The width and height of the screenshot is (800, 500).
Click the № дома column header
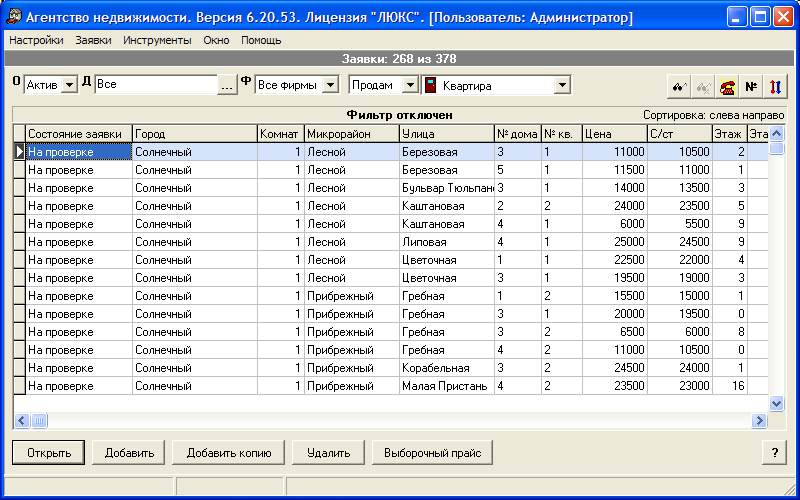[518, 134]
